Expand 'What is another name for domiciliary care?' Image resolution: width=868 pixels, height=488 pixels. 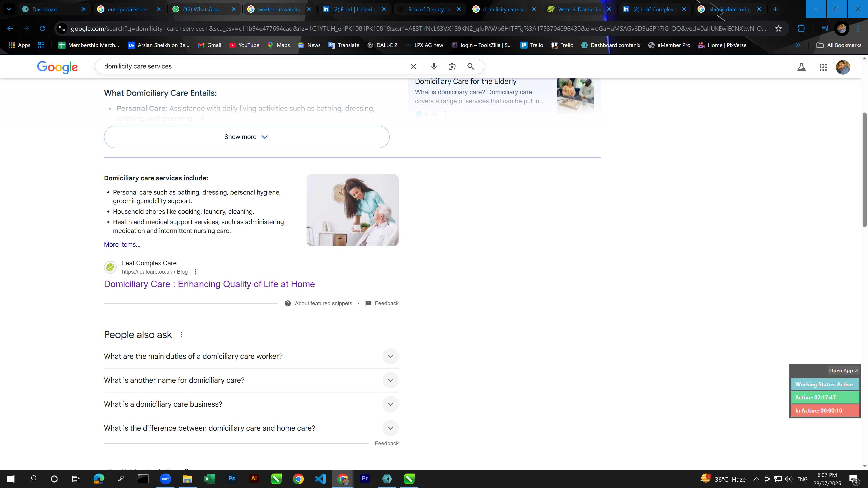point(251,380)
